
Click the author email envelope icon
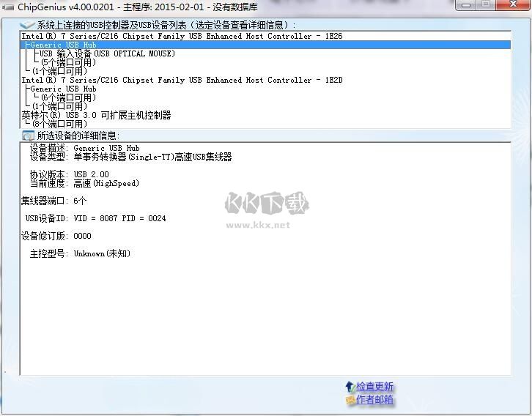click(350, 400)
